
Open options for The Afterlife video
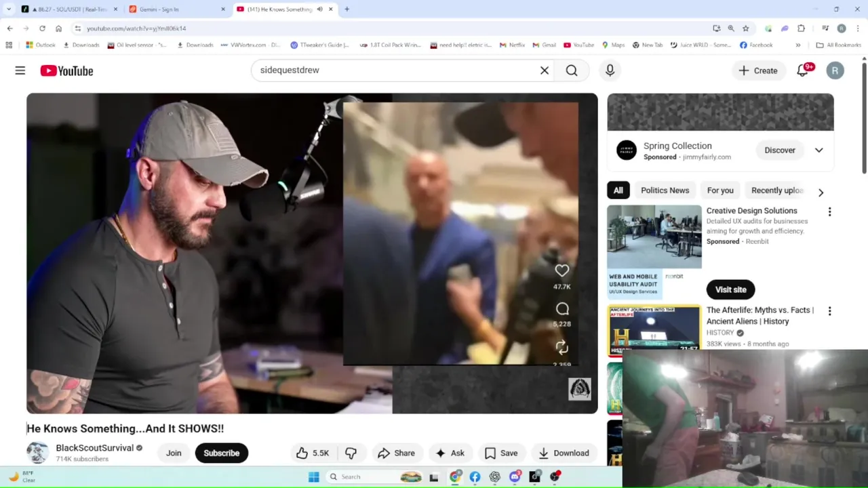pos(829,311)
